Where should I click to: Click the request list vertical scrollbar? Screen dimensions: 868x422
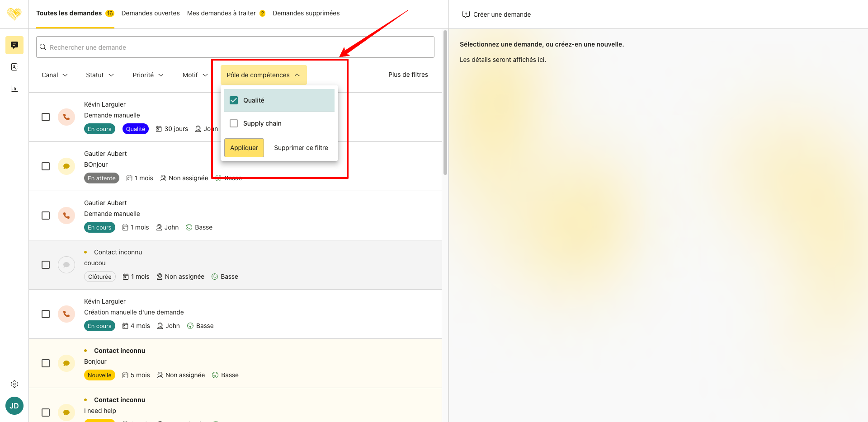click(x=445, y=103)
